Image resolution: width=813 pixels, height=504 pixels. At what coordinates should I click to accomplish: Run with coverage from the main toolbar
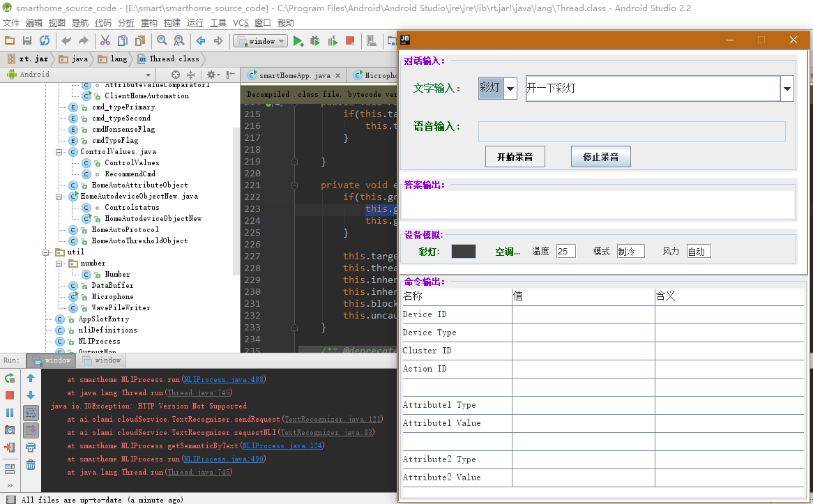pos(333,41)
